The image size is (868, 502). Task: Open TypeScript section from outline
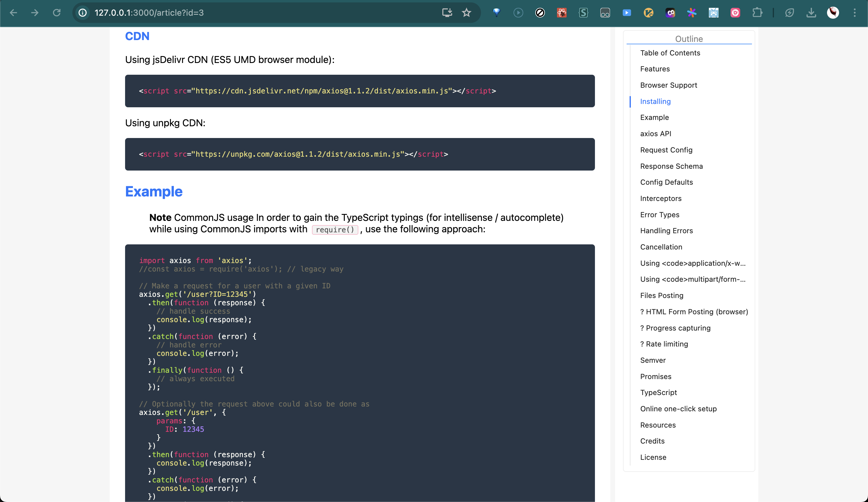click(x=658, y=393)
